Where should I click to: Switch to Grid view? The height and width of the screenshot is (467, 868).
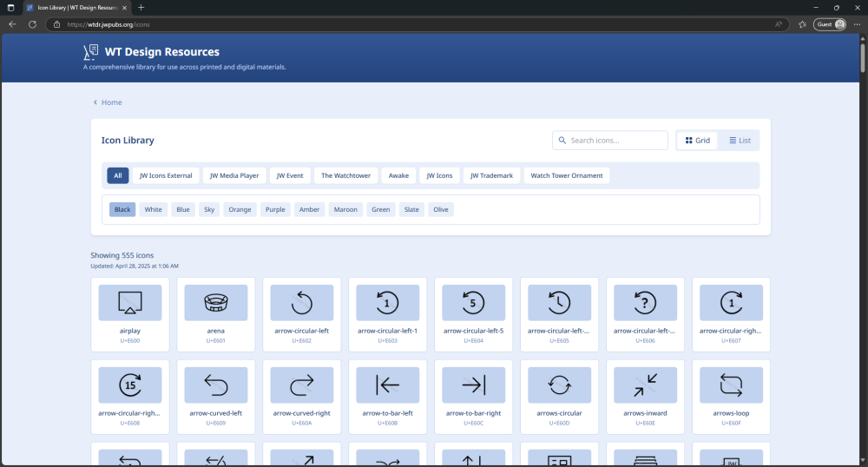coord(697,141)
